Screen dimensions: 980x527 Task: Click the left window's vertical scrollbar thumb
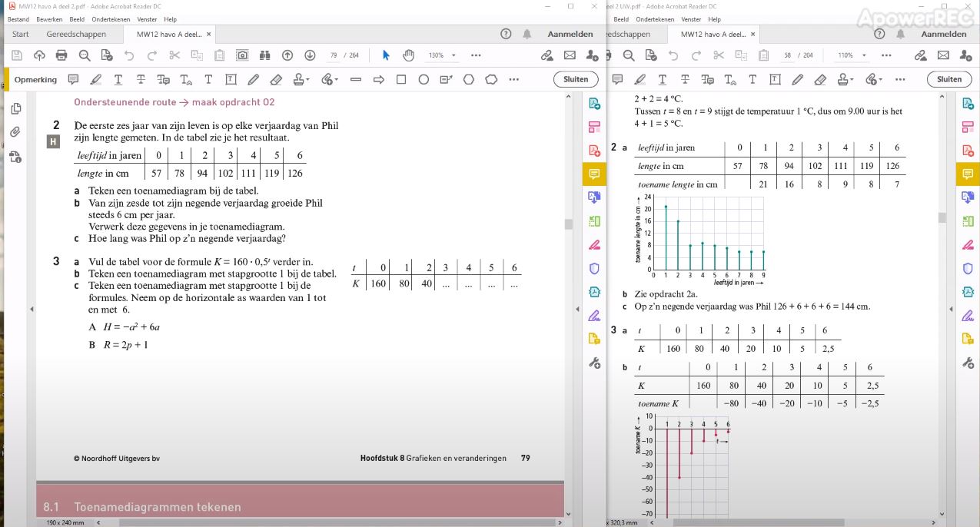569,224
